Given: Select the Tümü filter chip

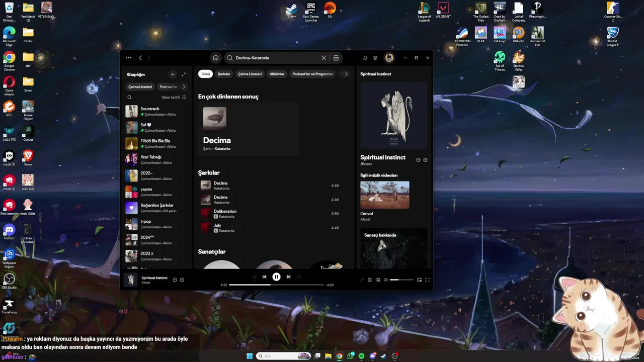Looking at the screenshot, I should coord(205,74).
